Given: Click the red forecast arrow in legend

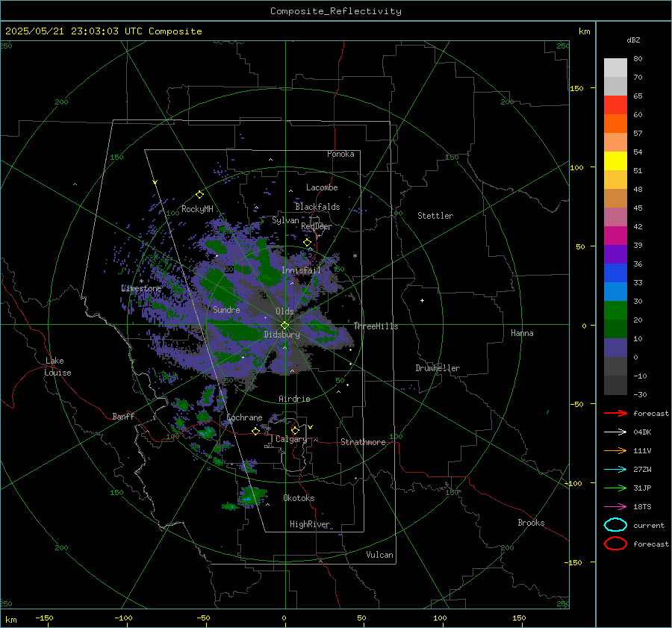Looking at the screenshot, I should click(615, 413).
